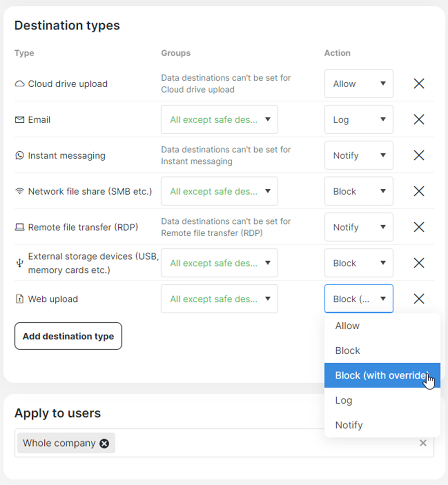Expand the Network file share groups dropdown
The image size is (448, 485).
tap(219, 191)
